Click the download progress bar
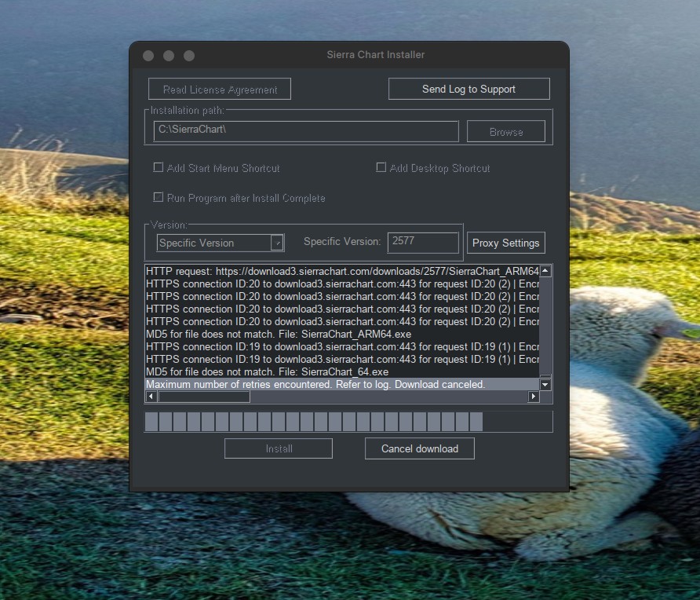The width and height of the screenshot is (700, 600). click(x=348, y=422)
